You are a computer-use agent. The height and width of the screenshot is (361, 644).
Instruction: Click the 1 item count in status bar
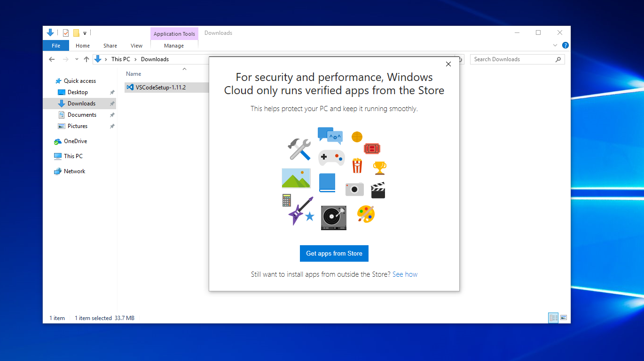click(x=57, y=318)
